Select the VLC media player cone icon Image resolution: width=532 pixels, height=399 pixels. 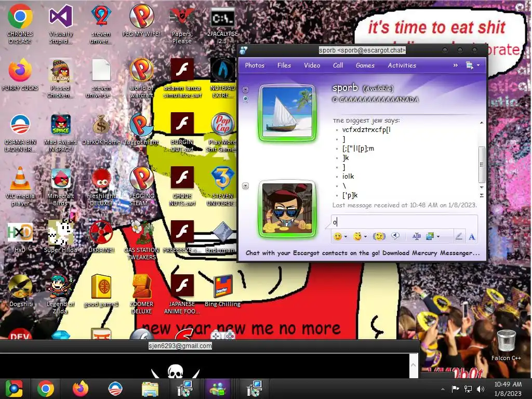point(20,186)
